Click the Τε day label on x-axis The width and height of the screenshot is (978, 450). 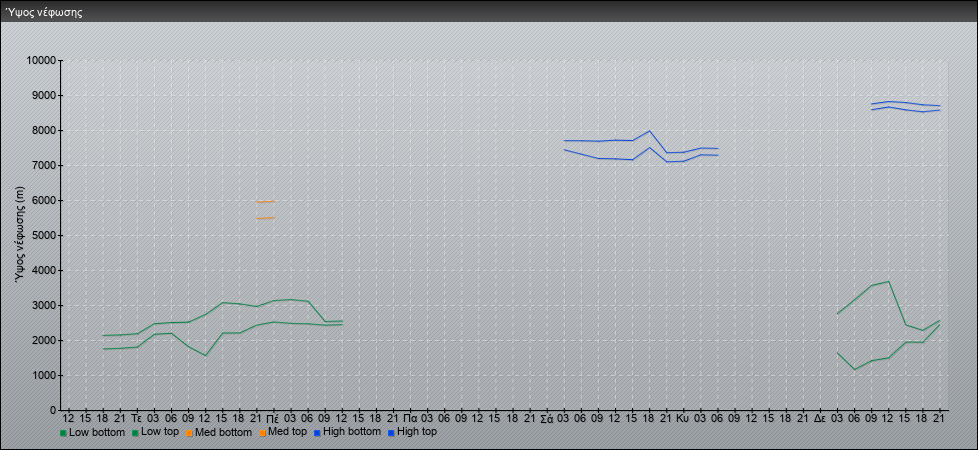pos(137,418)
